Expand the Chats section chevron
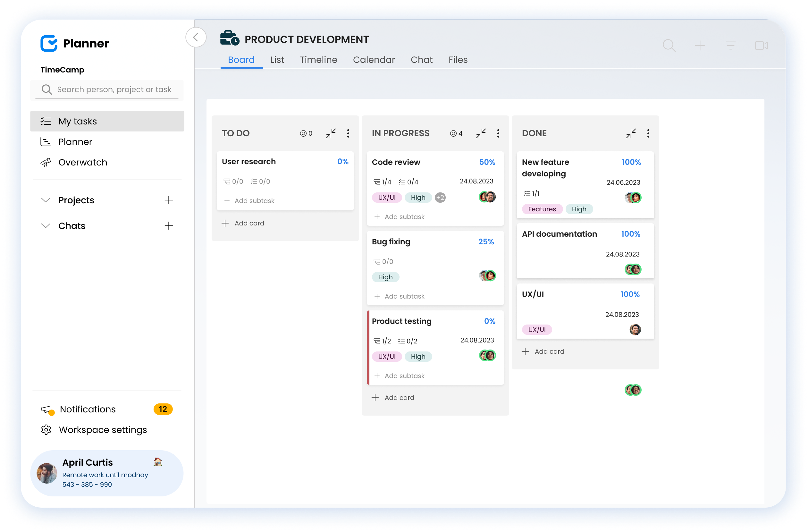Screen dimensions: 809x532 (x=46, y=226)
